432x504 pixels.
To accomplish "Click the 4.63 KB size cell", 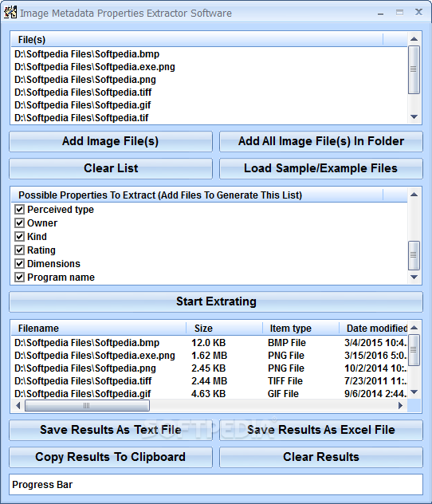I will point(209,394).
